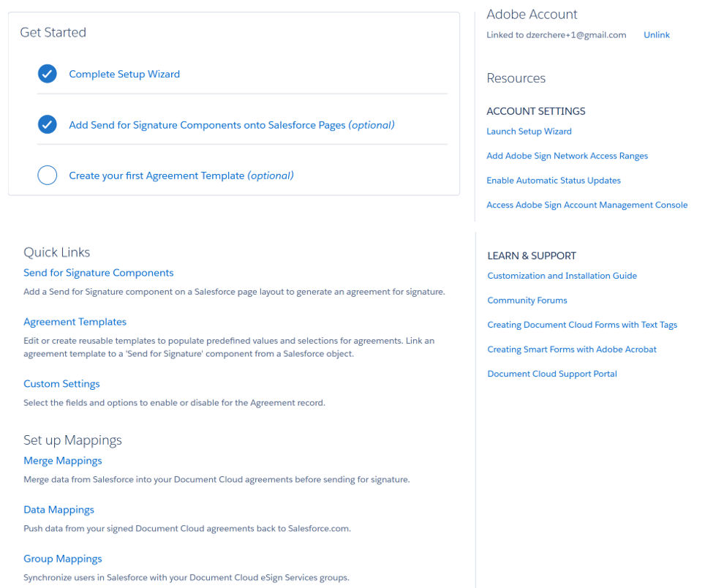The width and height of the screenshot is (705, 588).
Task: Access the Adobe Sign Account Management Console
Action: coord(587,205)
